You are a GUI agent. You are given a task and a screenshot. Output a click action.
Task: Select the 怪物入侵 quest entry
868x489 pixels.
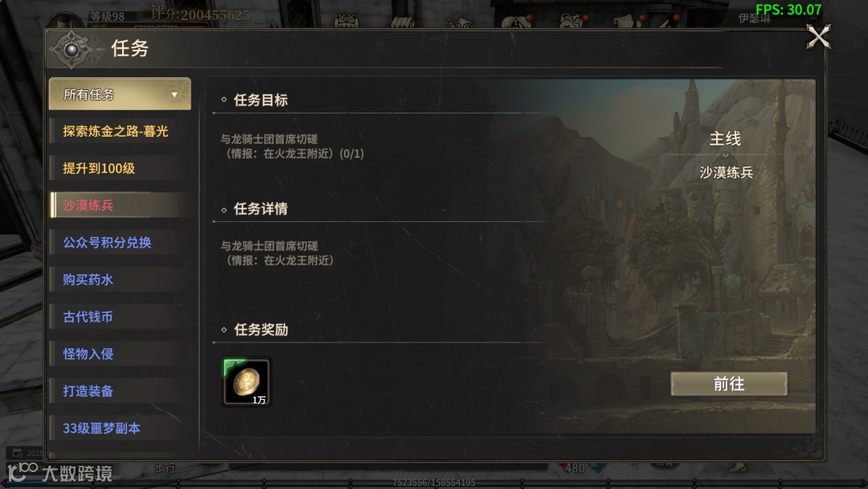tap(88, 354)
